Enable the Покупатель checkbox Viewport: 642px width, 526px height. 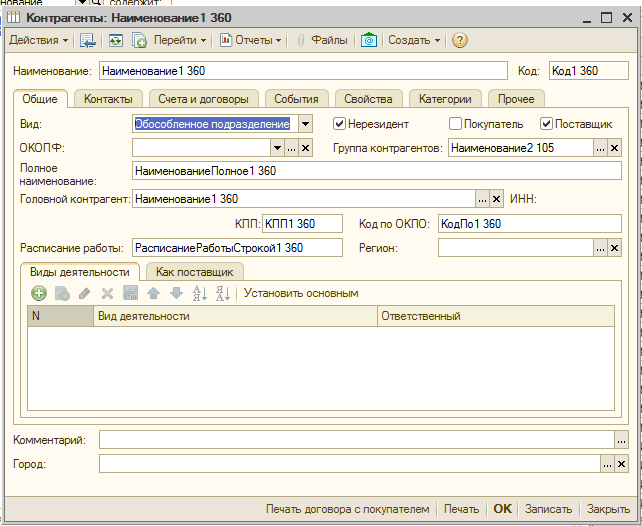(x=456, y=124)
